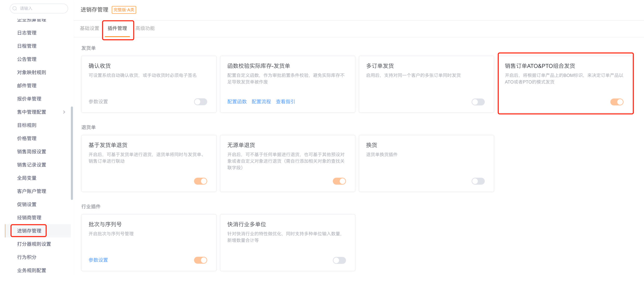Viewport: 644px width, 282px height.
Task: Toggle the 确认收货 switch
Action: pyautogui.click(x=200, y=102)
